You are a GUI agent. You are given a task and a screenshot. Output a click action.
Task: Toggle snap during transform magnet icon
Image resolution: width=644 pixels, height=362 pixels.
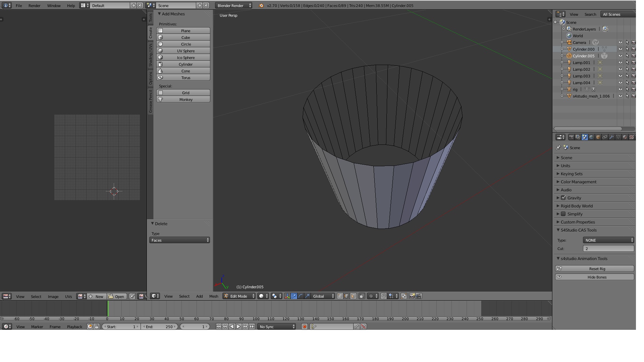coord(383,296)
